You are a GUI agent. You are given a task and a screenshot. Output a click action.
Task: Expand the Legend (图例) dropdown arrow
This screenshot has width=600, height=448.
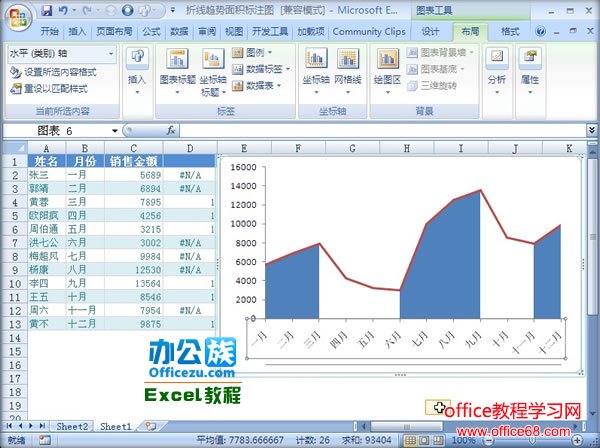pos(270,52)
